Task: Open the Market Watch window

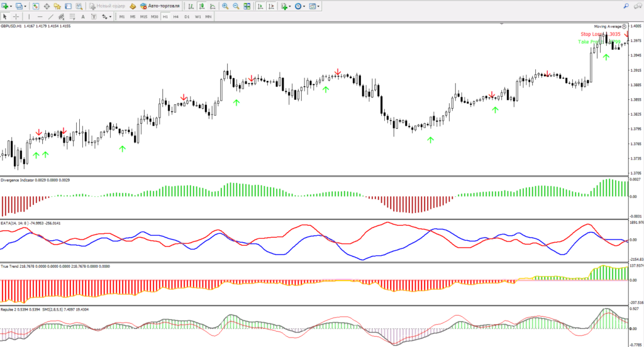Action: pos(36,6)
